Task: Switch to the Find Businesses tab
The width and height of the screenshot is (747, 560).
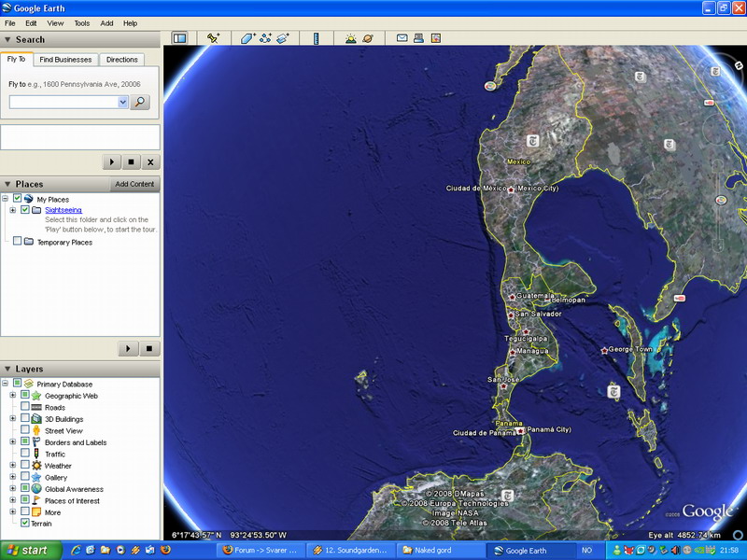Action: tap(65, 60)
